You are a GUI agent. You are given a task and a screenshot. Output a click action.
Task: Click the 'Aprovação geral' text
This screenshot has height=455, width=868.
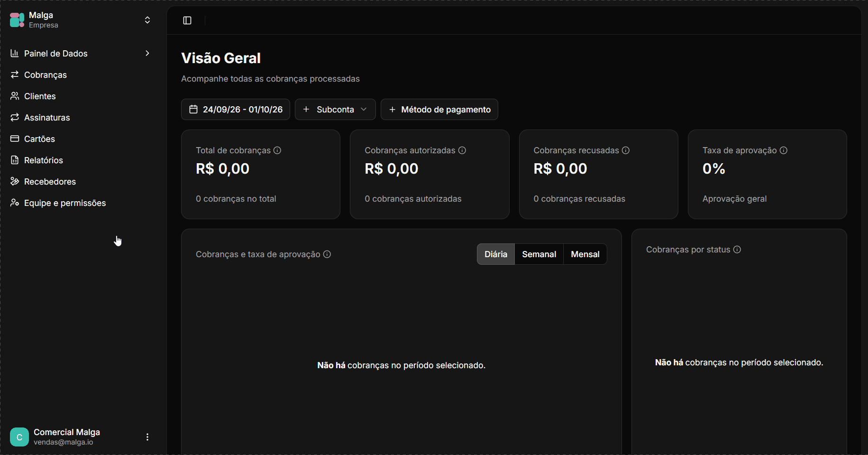[734, 199]
